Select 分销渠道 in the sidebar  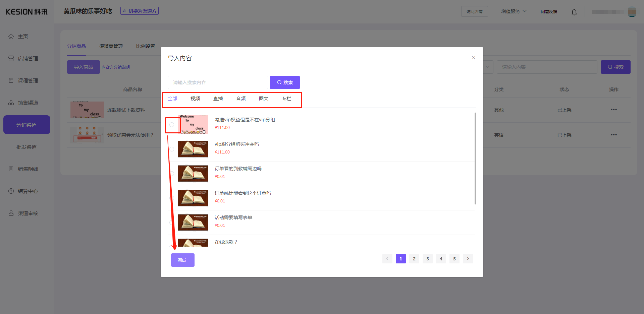point(27,125)
